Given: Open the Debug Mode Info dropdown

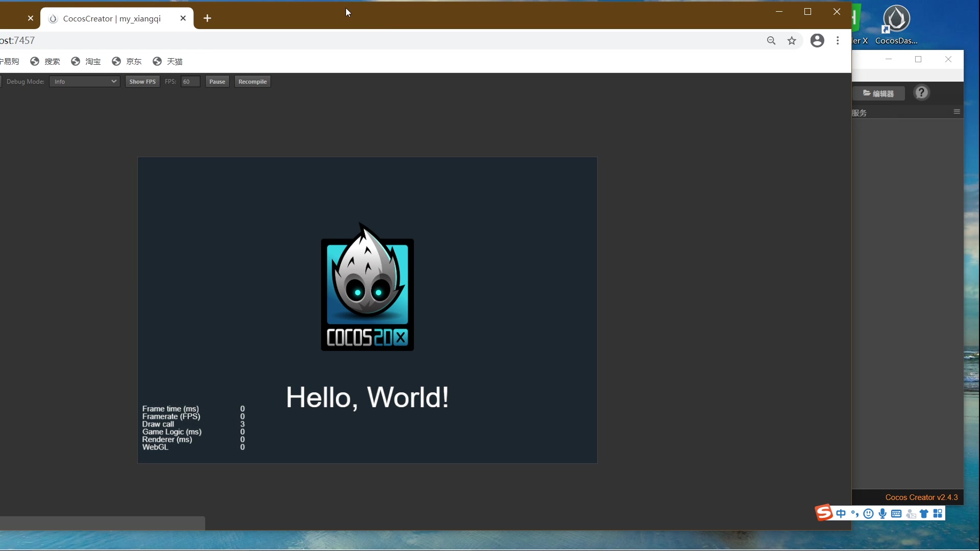Looking at the screenshot, I should point(85,82).
